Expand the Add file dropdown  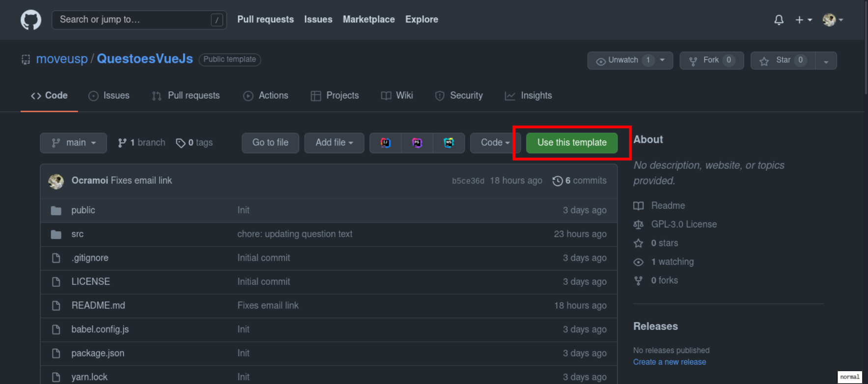(334, 143)
